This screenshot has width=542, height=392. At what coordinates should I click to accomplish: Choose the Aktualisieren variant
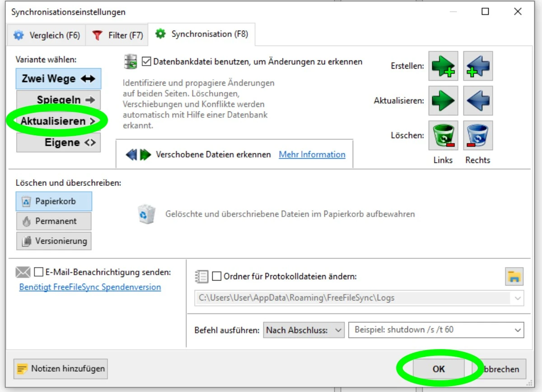pyautogui.click(x=59, y=121)
